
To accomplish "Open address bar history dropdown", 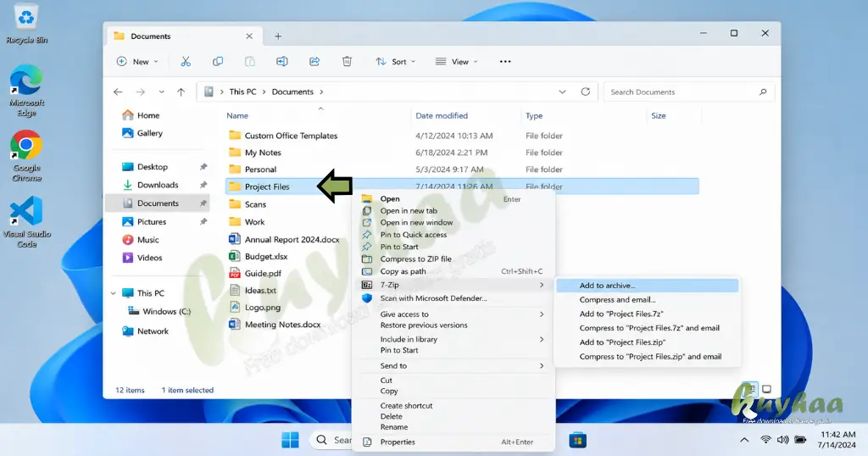I will pyautogui.click(x=563, y=92).
